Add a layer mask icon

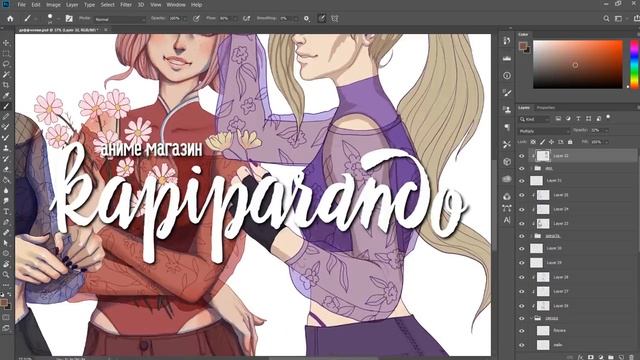pyautogui.click(x=591, y=357)
